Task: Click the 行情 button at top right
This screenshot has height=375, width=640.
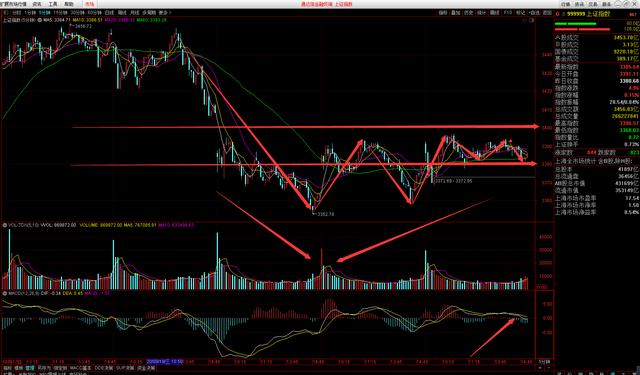Action: 565,4
